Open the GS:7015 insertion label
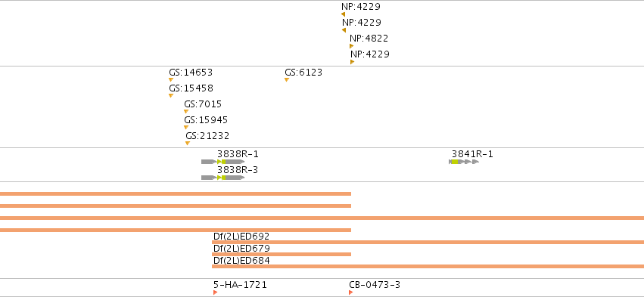 203,104
